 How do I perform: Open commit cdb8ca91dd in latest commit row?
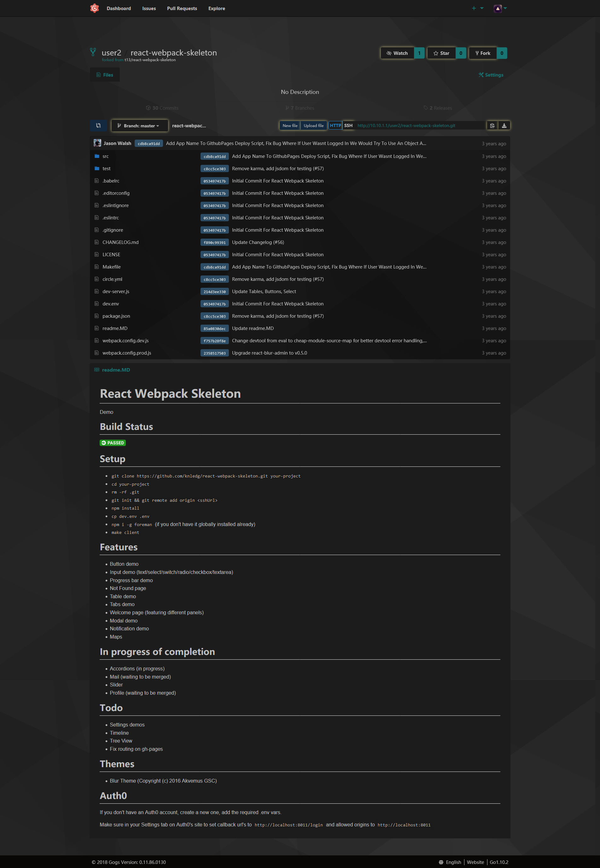[149, 143]
